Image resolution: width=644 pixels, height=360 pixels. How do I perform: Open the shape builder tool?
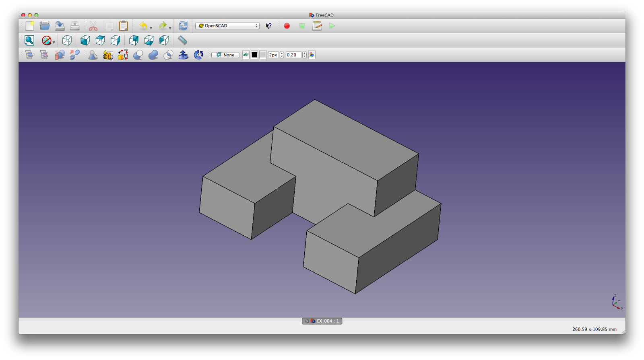tap(123, 55)
